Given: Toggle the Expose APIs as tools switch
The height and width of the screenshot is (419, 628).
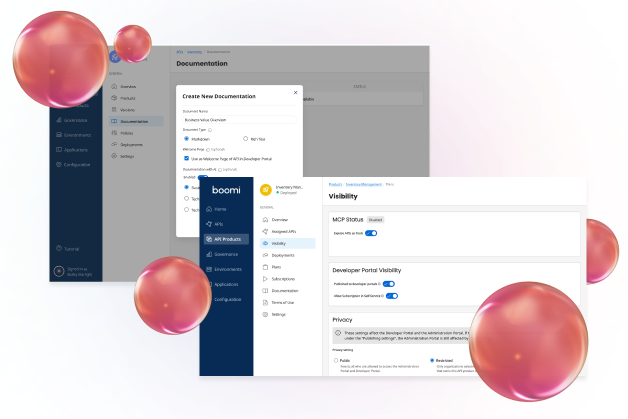Looking at the screenshot, I should coord(371,232).
